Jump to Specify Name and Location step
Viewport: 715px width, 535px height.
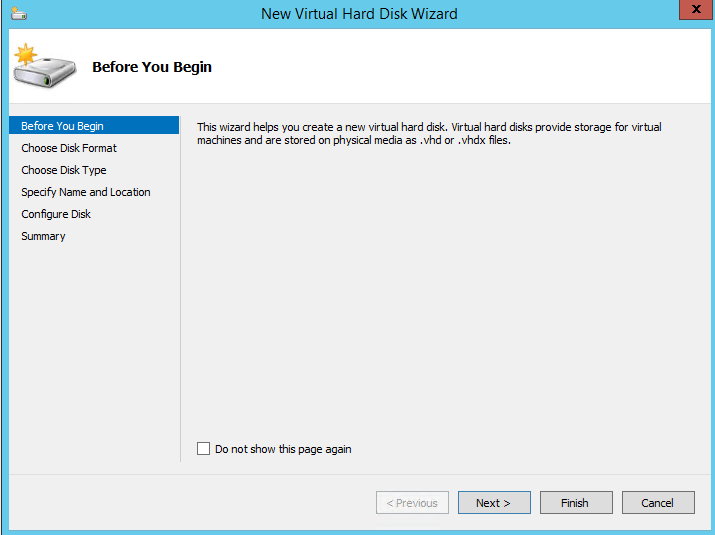click(86, 192)
